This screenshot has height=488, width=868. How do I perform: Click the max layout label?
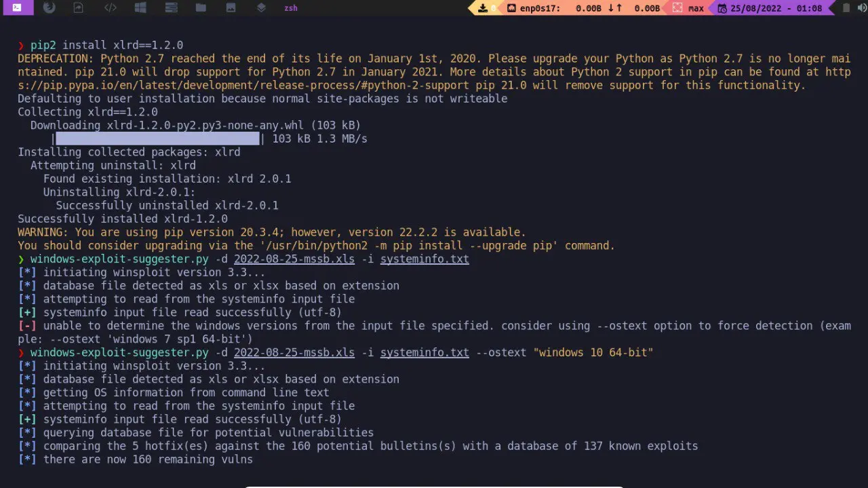coord(696,8)
